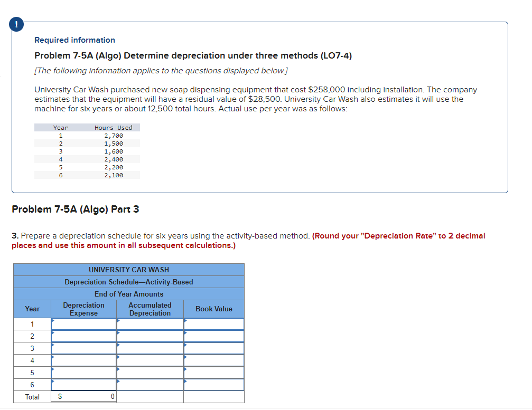Select the Year 6 Depreciation Expense input field

click(83, 384)
